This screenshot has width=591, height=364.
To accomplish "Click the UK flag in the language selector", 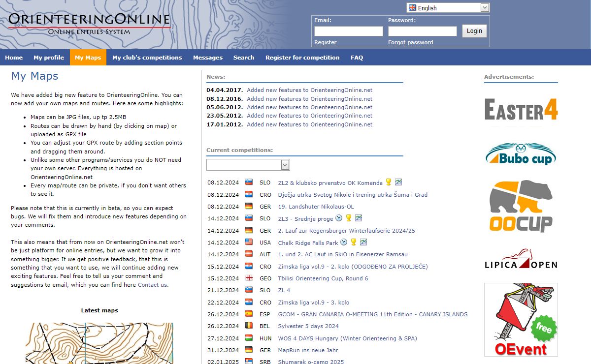I will click(412, 8).
